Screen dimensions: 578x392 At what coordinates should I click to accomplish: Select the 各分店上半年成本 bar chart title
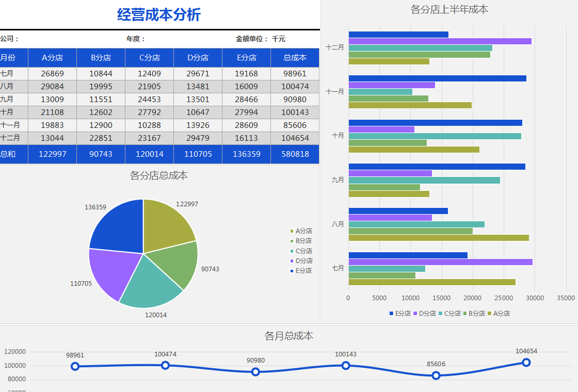pos(449,10)
